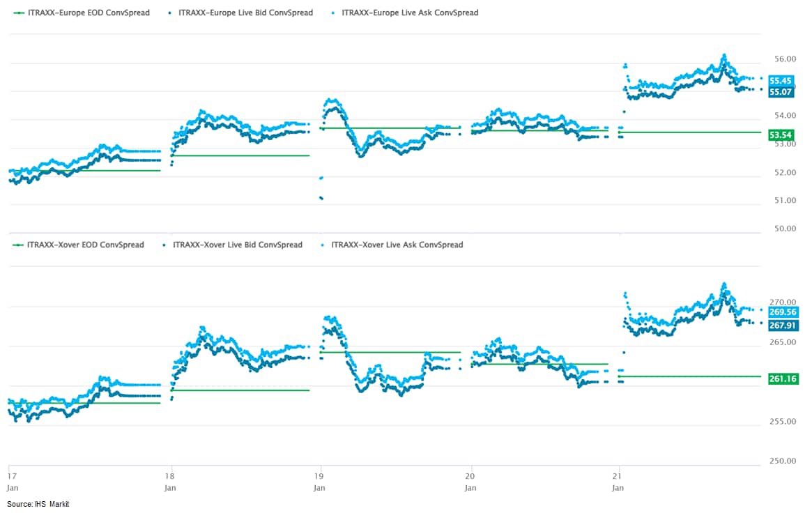The width and height of the screenshot is (812, 513).
Task: Click the Source: IHS Markit text
Action: point(38,504)
